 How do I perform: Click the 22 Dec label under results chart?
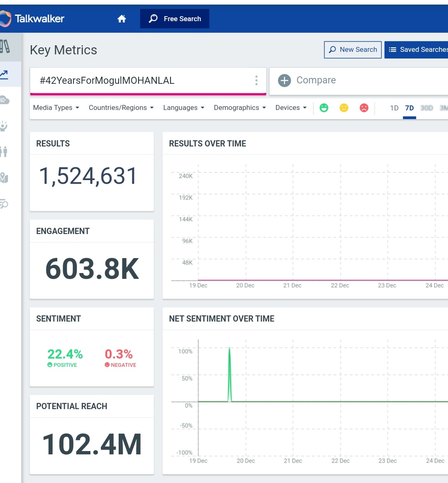coord(340,285)
